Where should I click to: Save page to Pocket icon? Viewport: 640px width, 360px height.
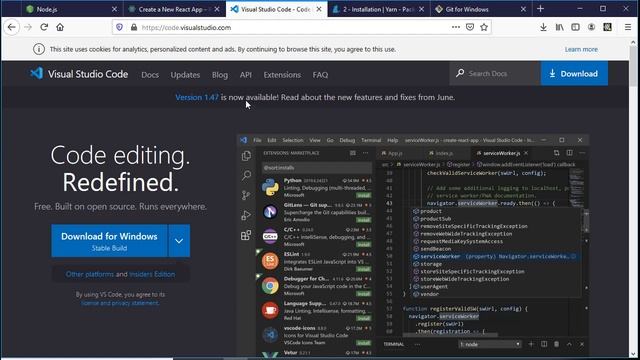pos(470,27)
